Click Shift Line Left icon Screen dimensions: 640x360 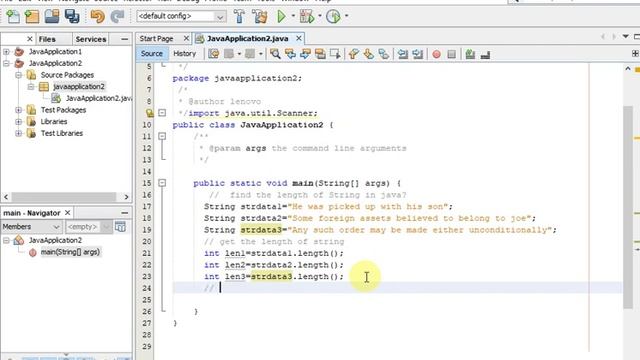coord(403,54)
